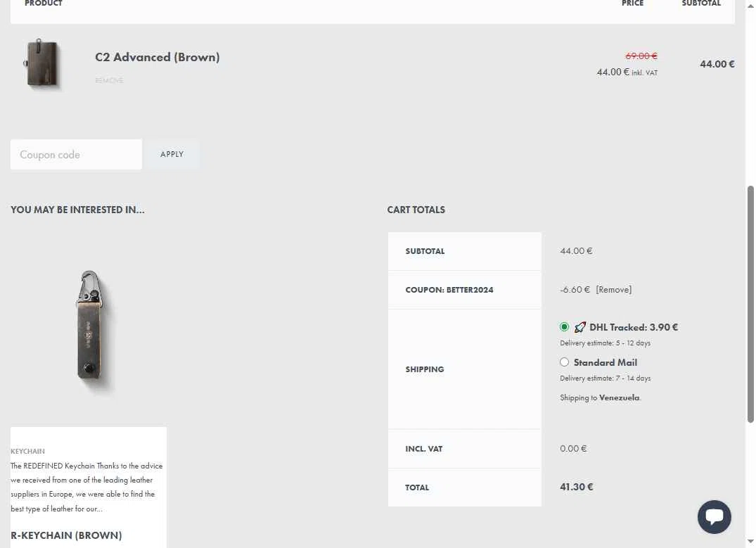Click the REDEFINED Keychain description text
Image resolution: width=756 pixels, height=548 pixels.
coord(87,487)
